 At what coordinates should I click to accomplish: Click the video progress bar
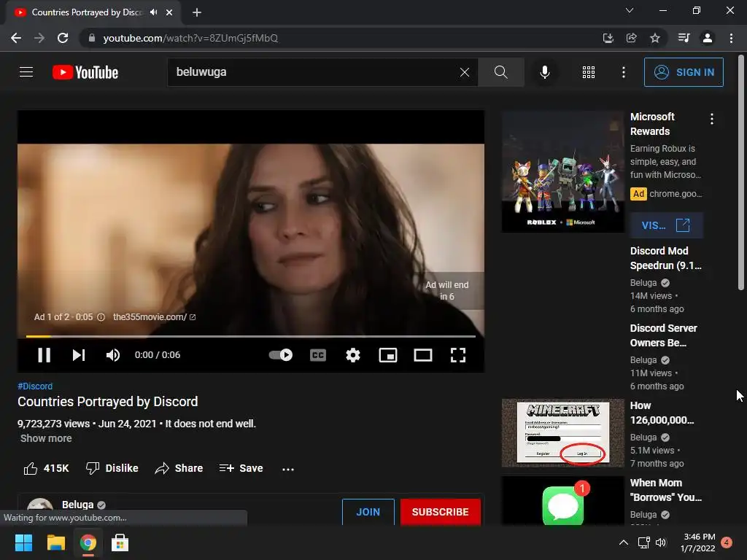(251, 336)
